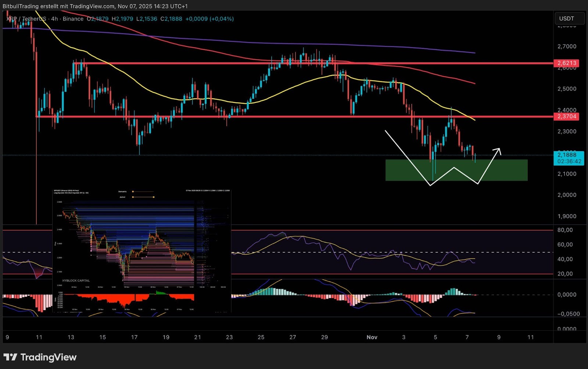588x369 pixels.
Task: Select the 2,6213 red price label
Action: tap(566, 63)
